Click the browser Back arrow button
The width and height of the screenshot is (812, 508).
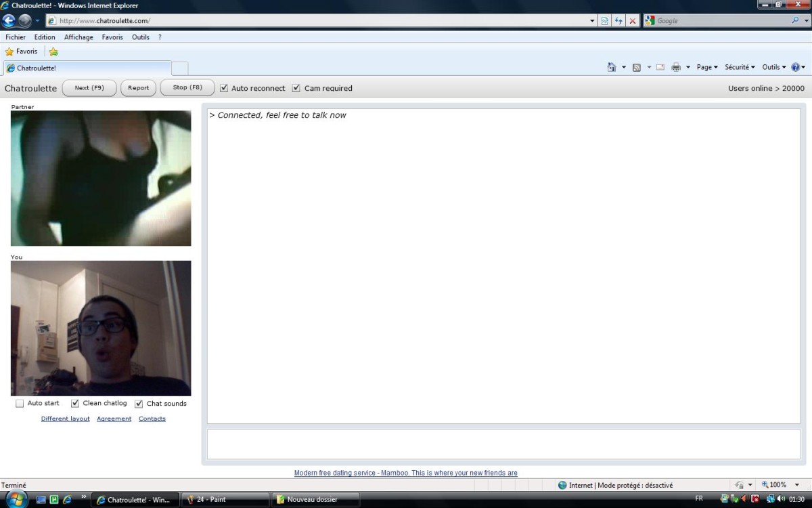(x=9, y=20)
